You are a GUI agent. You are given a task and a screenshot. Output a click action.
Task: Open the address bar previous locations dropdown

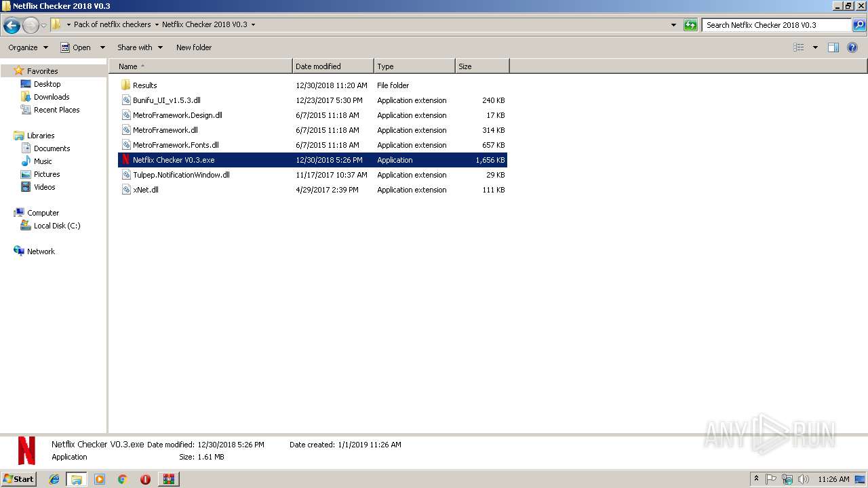click(673, 25)
